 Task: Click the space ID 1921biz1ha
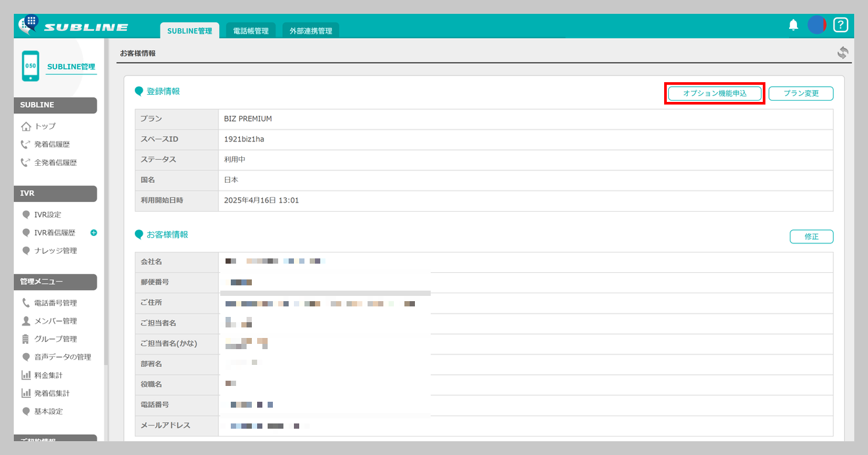[244, 139]
